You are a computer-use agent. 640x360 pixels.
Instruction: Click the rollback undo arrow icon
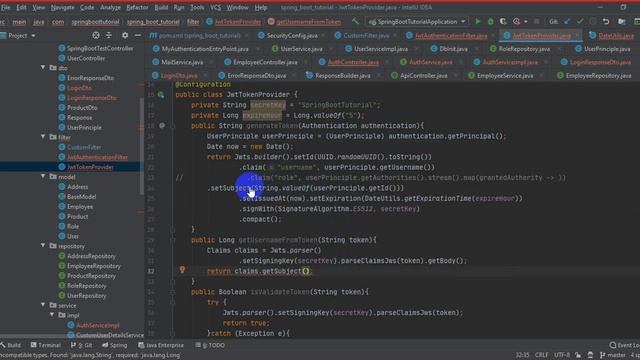(x=606, y=21)
